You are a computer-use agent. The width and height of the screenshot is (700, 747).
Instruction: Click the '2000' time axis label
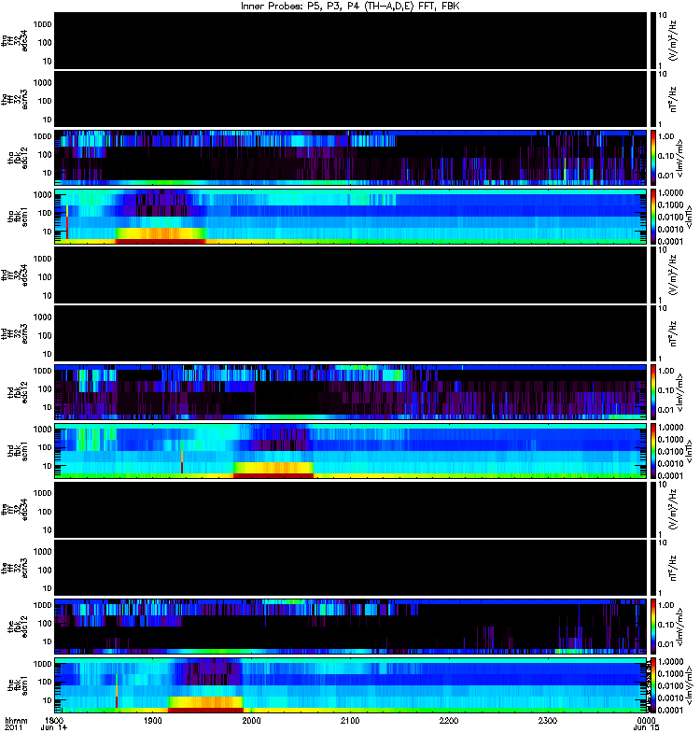[x=251, y=721]
